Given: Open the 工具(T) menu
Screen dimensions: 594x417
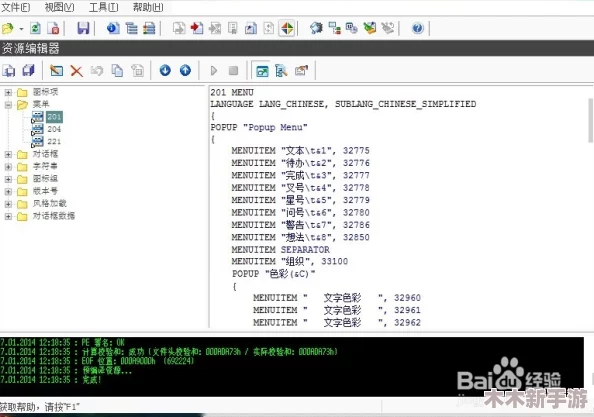Looking at the screenshot, I should point(103,7).
